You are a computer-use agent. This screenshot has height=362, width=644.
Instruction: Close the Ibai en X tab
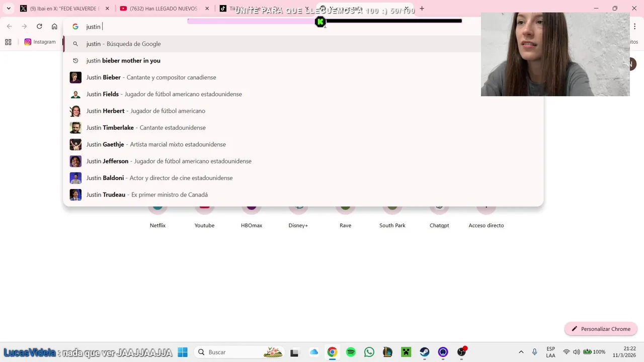(107, 9)
